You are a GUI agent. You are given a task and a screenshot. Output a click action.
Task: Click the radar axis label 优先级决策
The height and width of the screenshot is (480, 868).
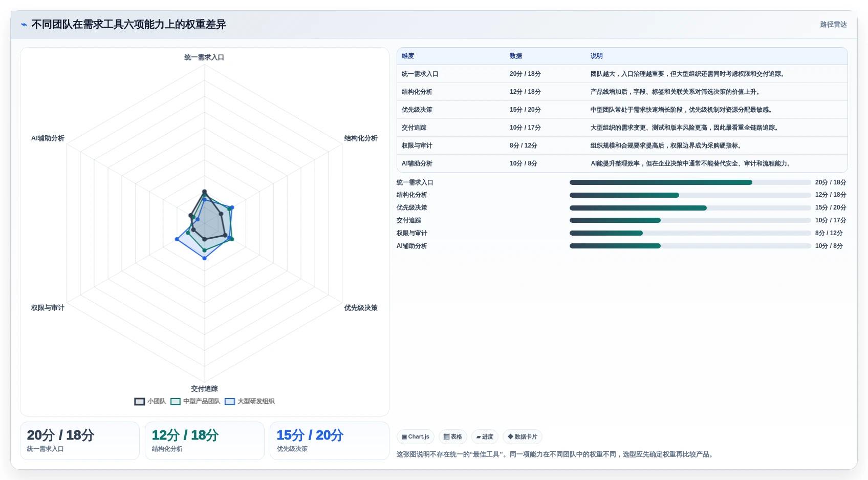[x=361, y=308]
